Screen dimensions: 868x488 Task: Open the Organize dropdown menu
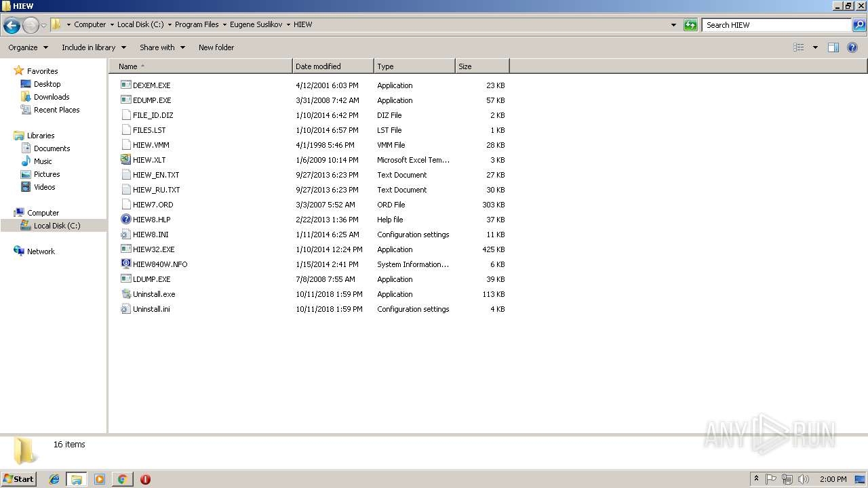(28, 47)
